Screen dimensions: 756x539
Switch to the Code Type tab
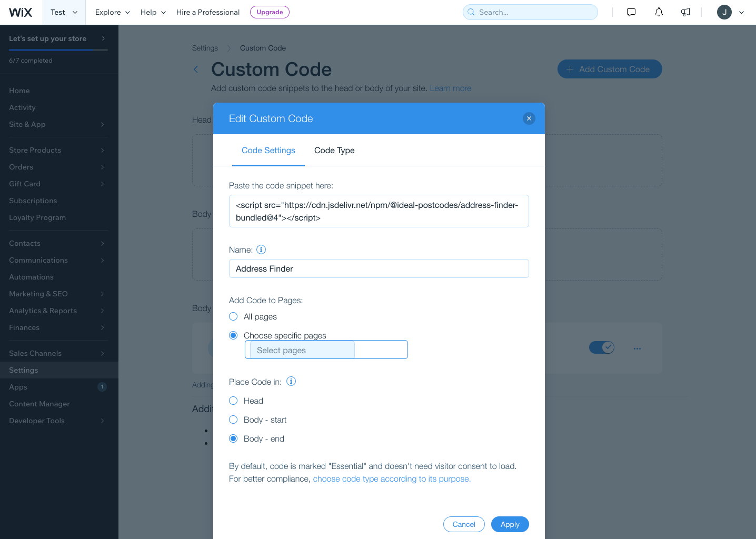[x=334, y=151]
